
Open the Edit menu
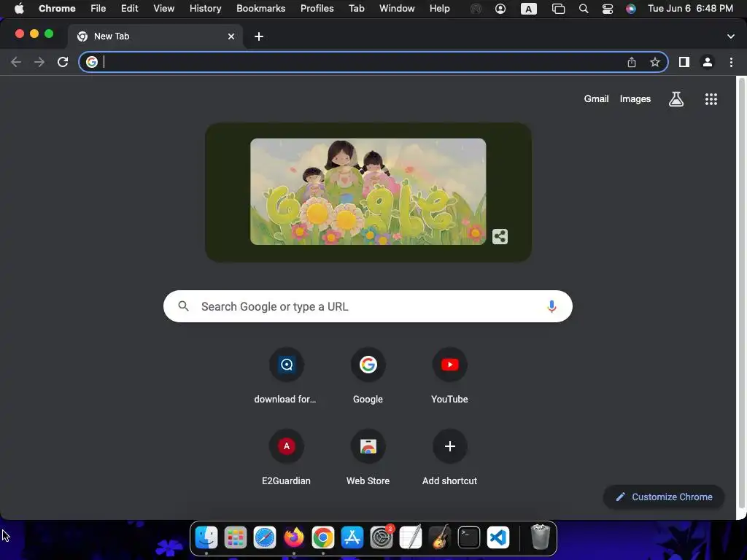pyautogui.click(x=129, y=9)
